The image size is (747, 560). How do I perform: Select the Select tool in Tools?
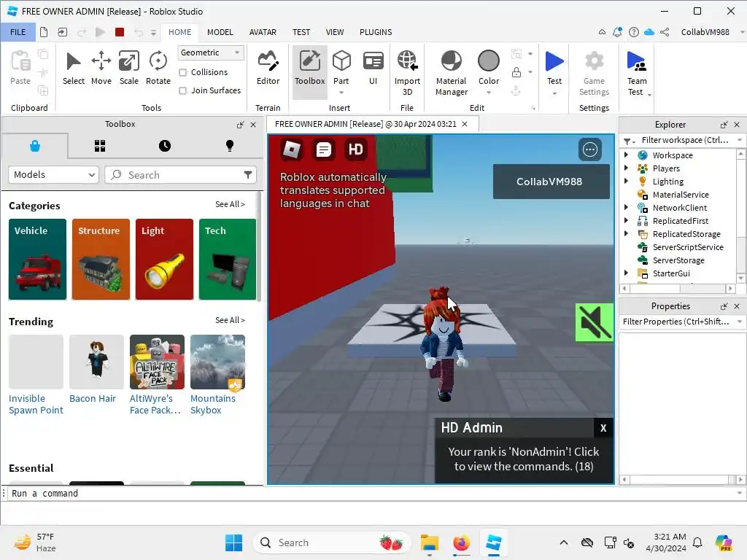pos(74,69)
